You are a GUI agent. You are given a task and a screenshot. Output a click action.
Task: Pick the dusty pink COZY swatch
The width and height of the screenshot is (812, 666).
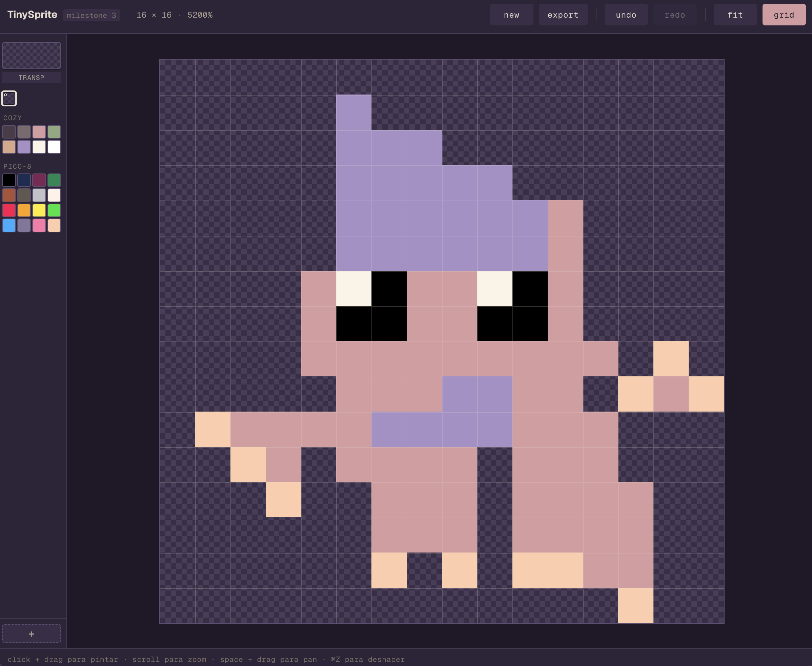pos(39,131)
